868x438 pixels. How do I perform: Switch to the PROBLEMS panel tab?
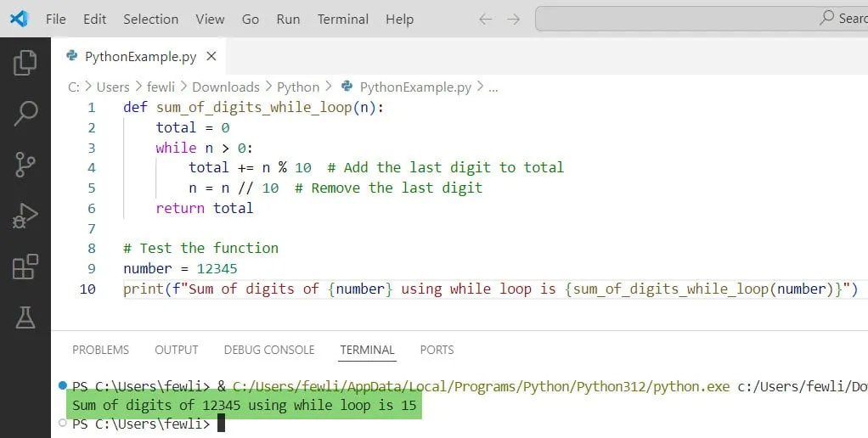[100, 350]
